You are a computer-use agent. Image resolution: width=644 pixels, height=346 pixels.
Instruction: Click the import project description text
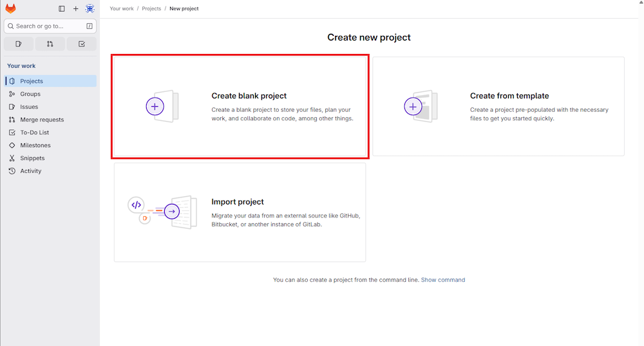[286, 220]
